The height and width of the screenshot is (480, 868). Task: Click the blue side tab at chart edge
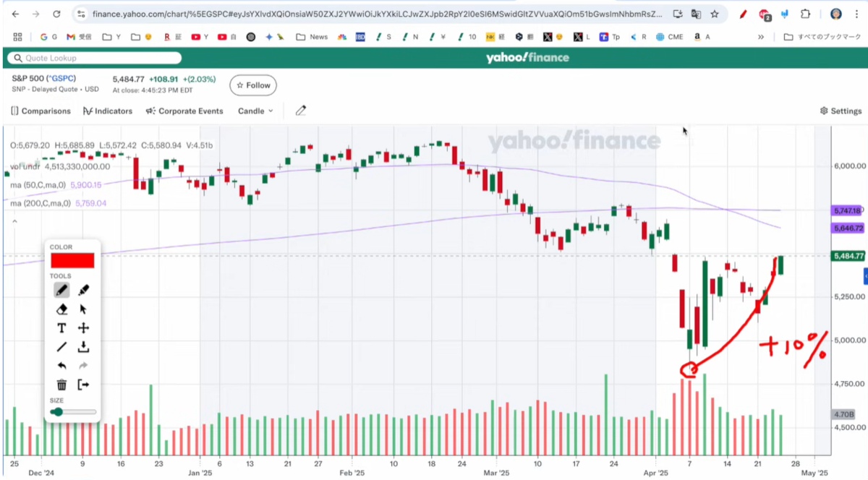coord(865,276)
